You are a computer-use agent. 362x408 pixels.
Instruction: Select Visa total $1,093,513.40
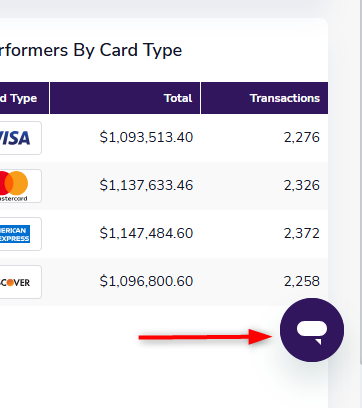(146, 137)
